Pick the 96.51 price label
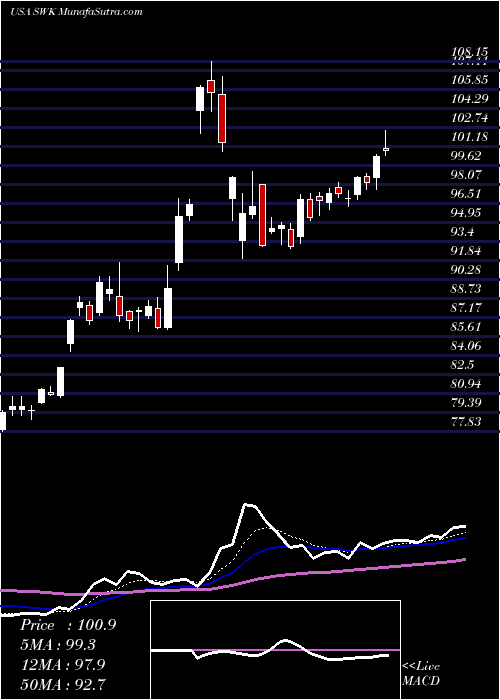 pyautogui.click(x=466, y=194)
